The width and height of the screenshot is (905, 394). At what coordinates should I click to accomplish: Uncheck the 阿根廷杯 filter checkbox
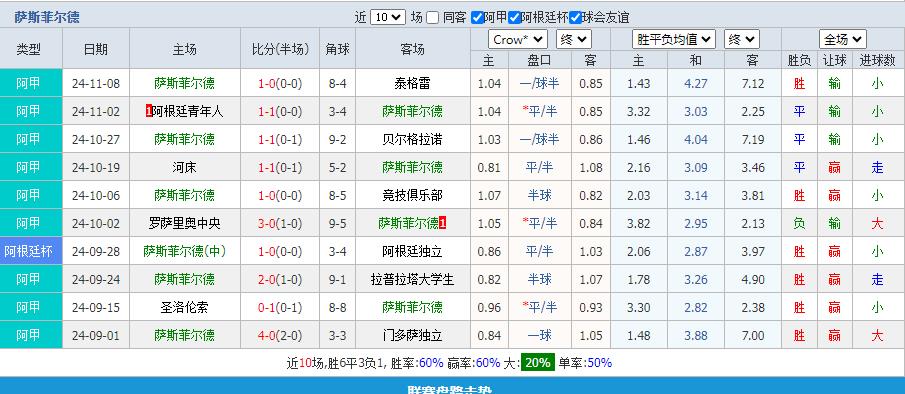coord(514,18)
